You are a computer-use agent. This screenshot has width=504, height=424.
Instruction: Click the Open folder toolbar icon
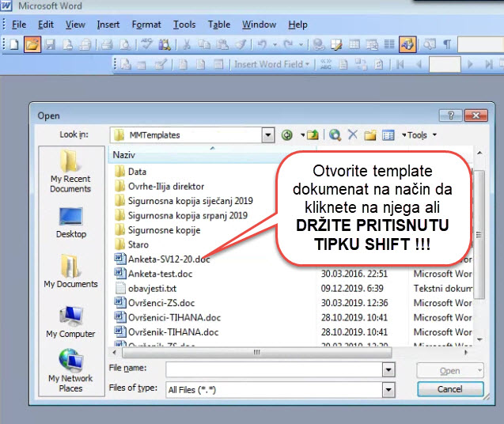click(32, 44)
